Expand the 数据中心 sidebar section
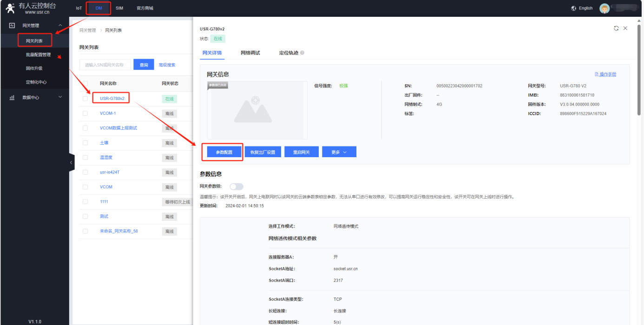Screen dimensions: 644x325 [60, 97]
